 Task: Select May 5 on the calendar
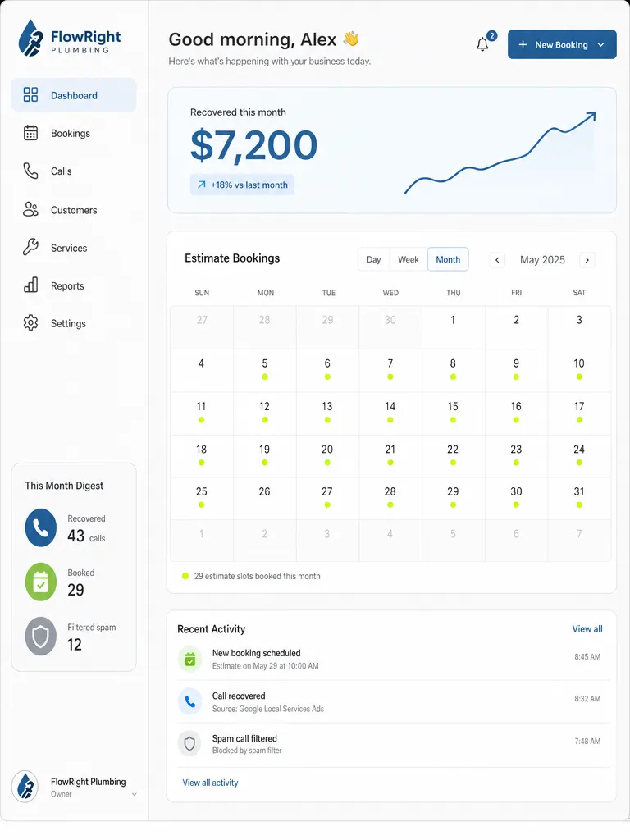pos(265,370)
